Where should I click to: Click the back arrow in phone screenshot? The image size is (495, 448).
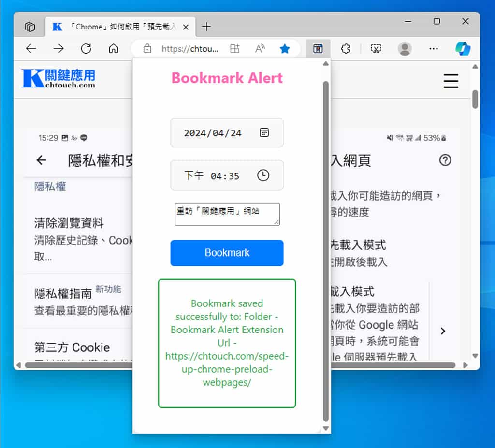point(42,160)
